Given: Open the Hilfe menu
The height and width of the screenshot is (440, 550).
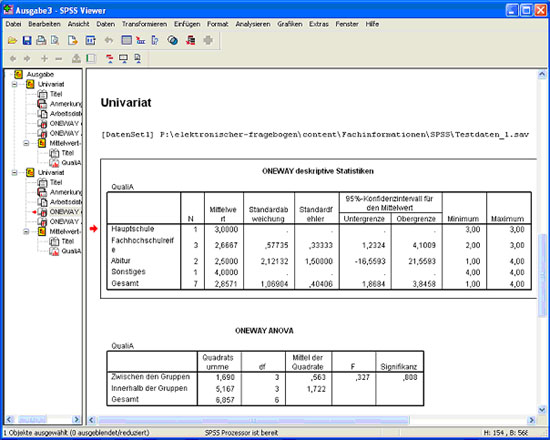Looking at the screenshot, I should click(x=372, y=24).
